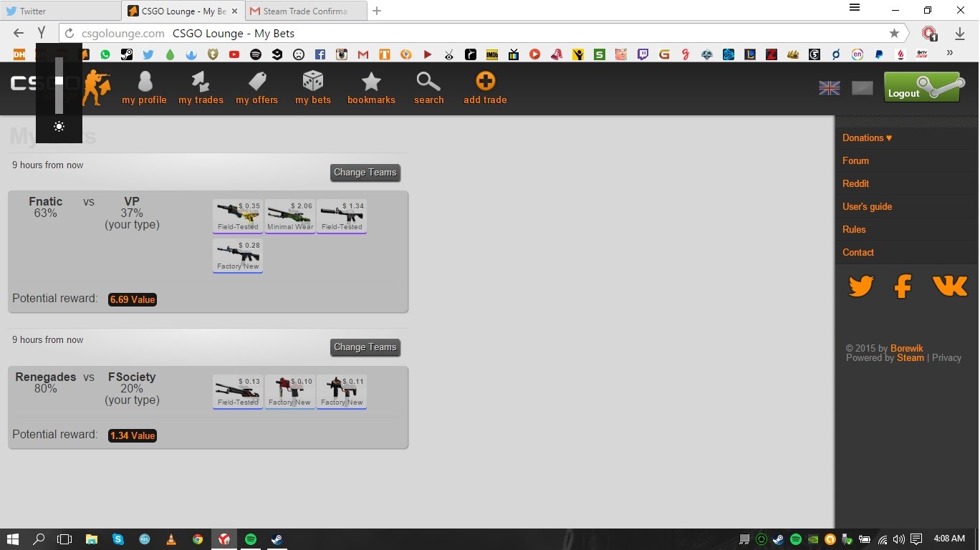Open the Reddit sidebar link

[855, 183]
